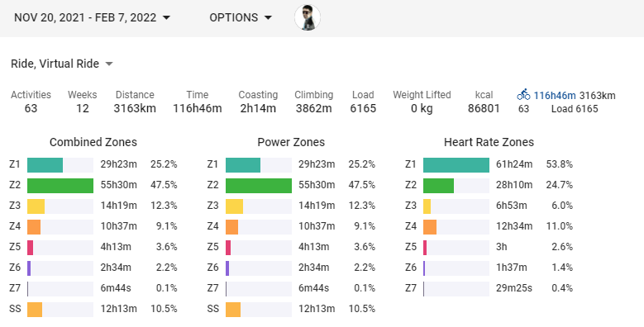Image resolution: width=644 pixels, height=327 pixels.
Task: Click Heart Rate Z1 time 61h24m
Action: pyautogui.click(x=514, y=164)
